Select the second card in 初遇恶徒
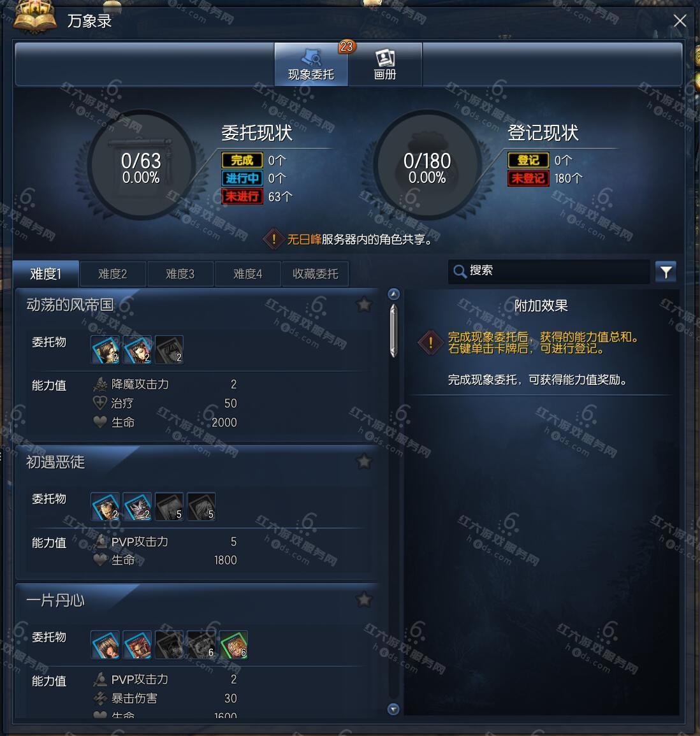Image resolution: width=700 pixels, height=736 pixels. click(x=137, y=507)
